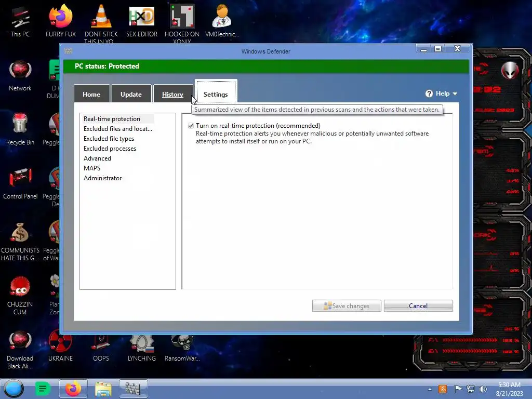Click Windows Defender wall taskbar icon
This screenshot has height=399, width=532.
[134, 389]
